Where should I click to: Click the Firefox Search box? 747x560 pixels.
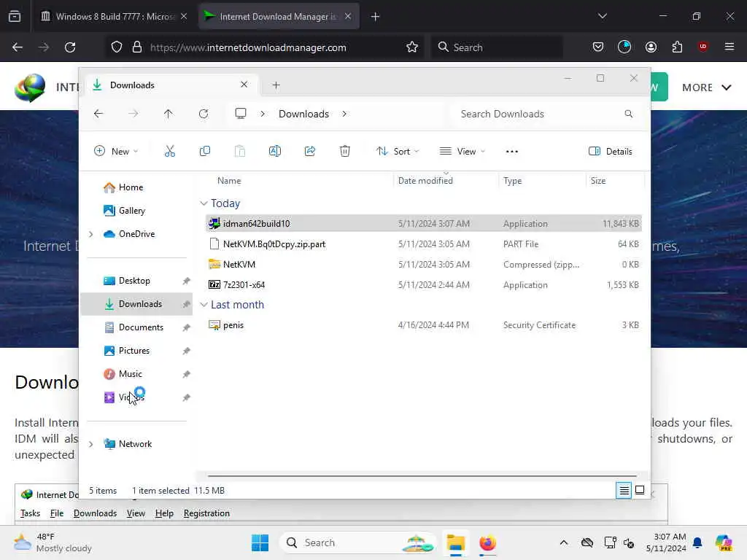coord(497,47)
